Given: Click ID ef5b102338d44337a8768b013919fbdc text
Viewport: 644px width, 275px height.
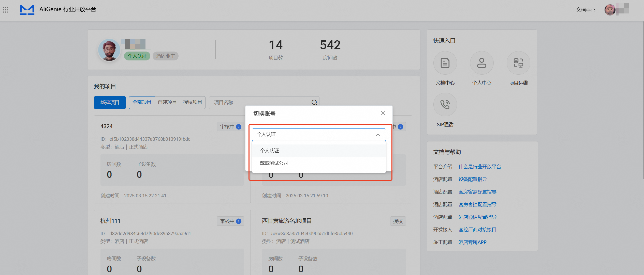Looking at the screenshot, I should click(x=145, y=139).
